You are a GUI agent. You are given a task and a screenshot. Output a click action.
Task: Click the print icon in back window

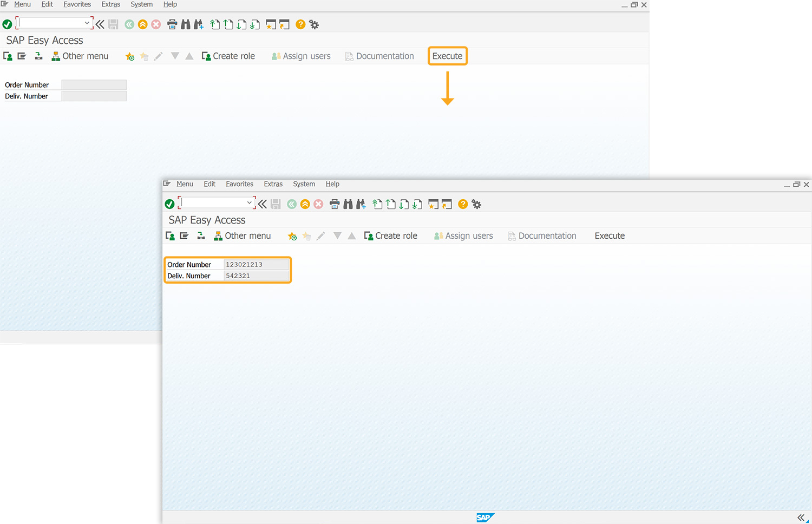pos(172,24)
